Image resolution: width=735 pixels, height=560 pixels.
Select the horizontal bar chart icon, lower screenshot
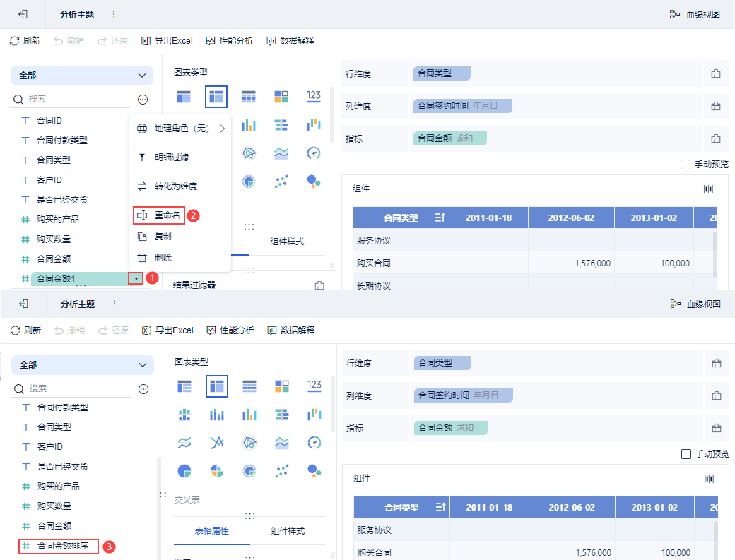(282, 415)
